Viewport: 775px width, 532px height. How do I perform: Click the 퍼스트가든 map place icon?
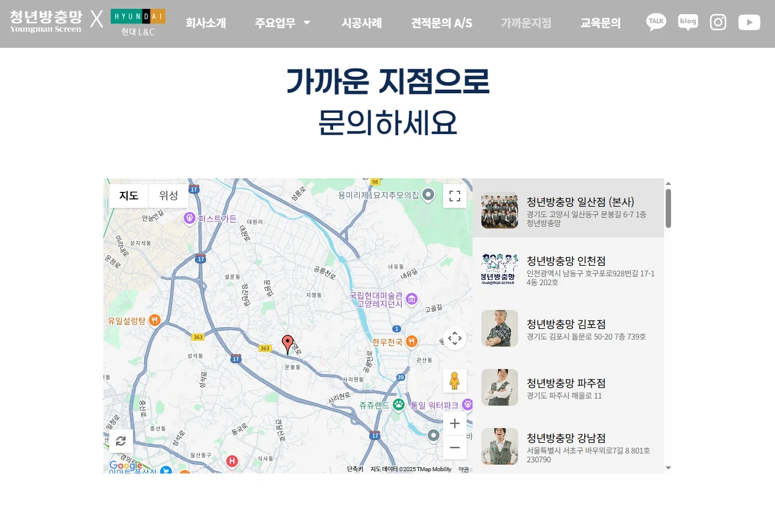pos(190,218)
